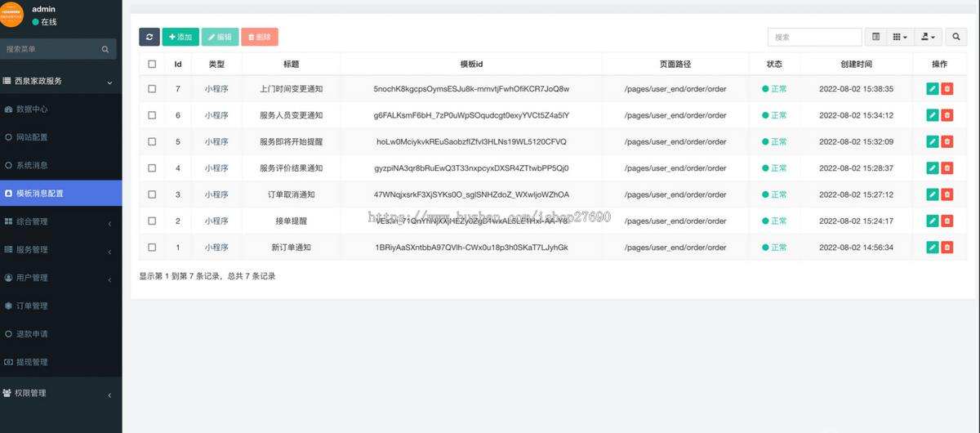
Task: Delete row 3 订单取消通知 trash icon
Action: (947, 194)
